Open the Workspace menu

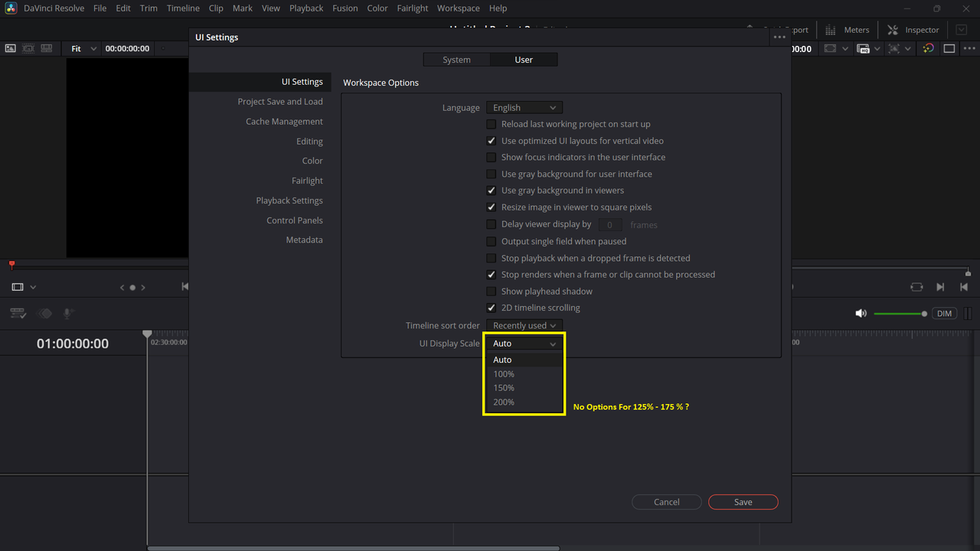click(x=459, y=8)
